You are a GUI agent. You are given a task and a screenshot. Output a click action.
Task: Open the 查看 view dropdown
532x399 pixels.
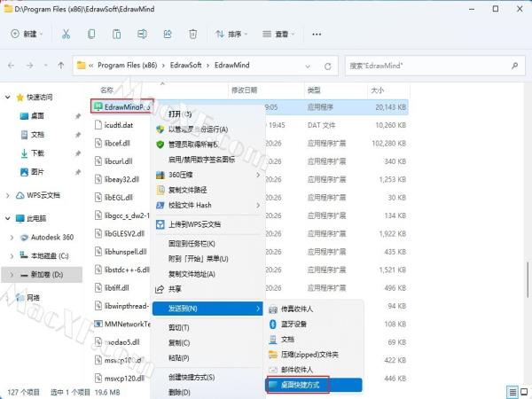[x=279, y=34]
